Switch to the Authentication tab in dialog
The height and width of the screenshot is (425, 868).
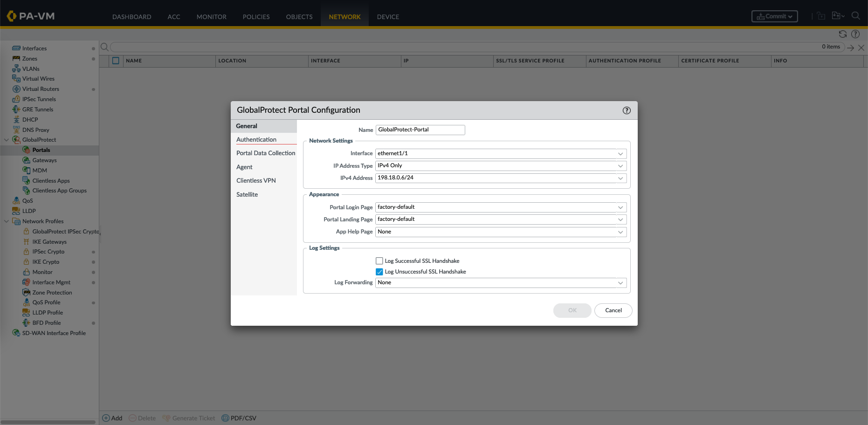tap(256, 139)
